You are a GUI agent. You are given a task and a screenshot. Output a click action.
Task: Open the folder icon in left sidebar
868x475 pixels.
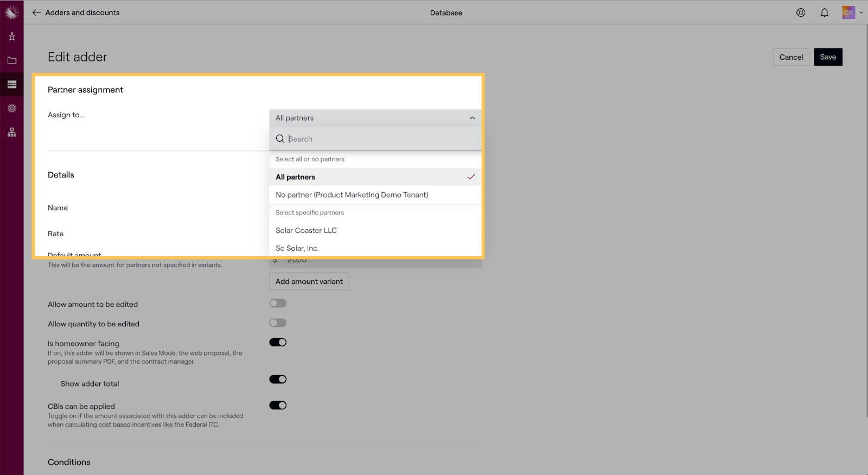[x=12, y=60]
